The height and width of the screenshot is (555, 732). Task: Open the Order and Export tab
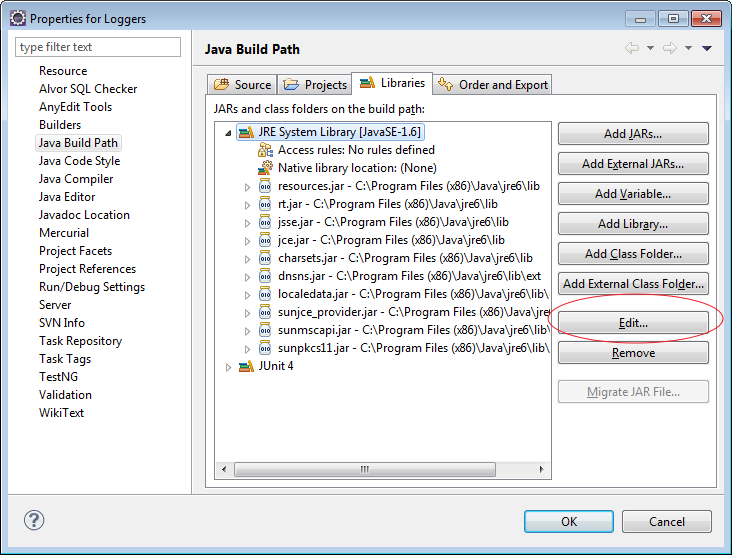[x=493, y=84]
